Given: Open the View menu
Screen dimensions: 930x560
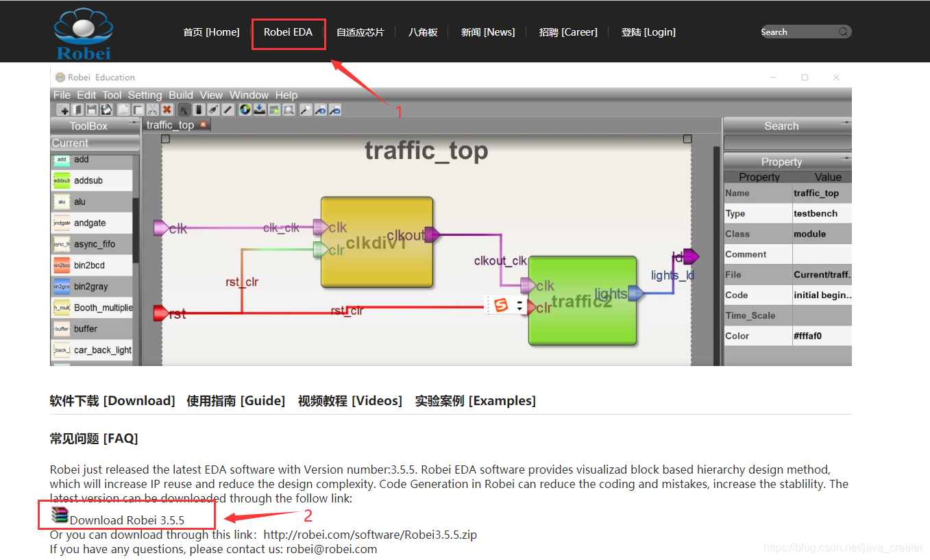Looking at the screenshot, I should tap(211, 95).
